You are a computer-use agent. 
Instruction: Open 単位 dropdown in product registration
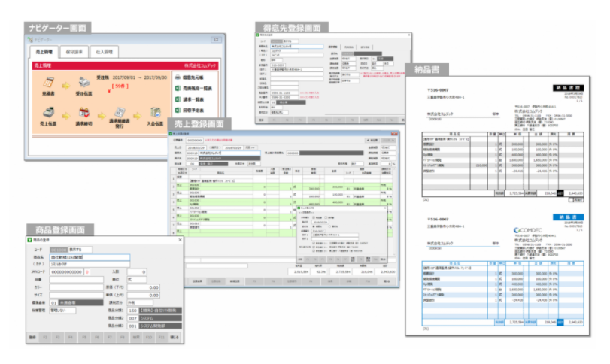[137, 280]
